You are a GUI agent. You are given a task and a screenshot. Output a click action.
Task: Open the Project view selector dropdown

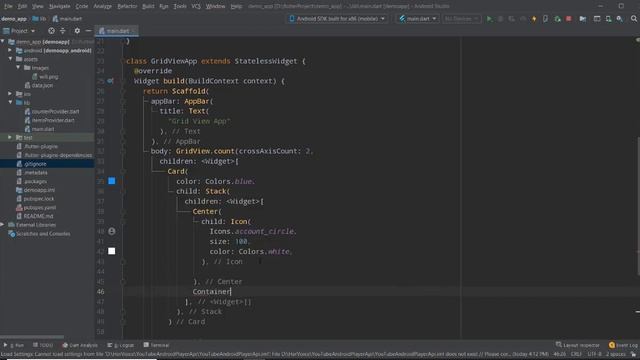click(x=19, y=31)
